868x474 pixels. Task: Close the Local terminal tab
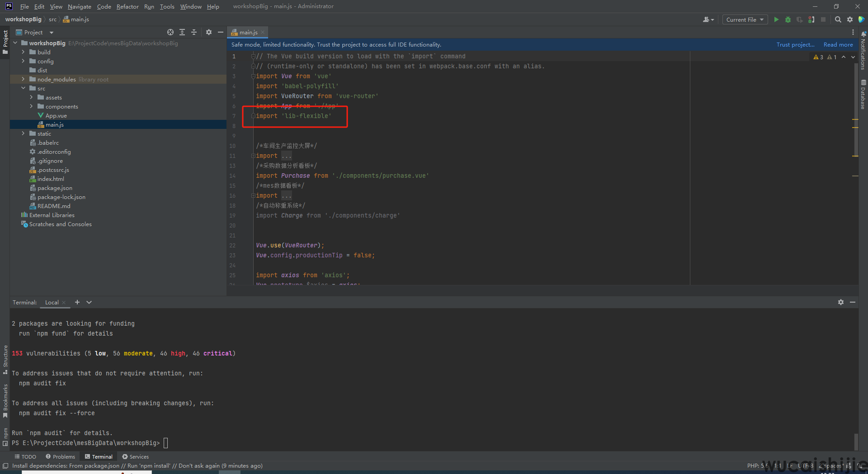pos(64,303)
